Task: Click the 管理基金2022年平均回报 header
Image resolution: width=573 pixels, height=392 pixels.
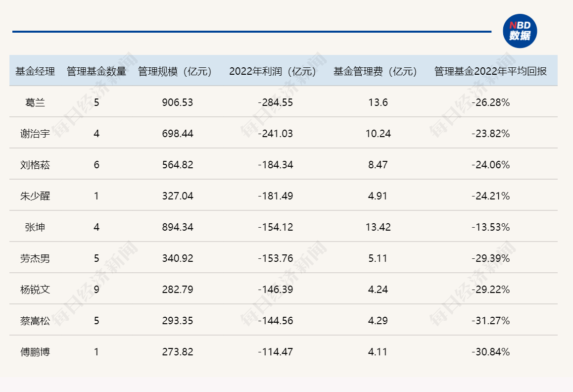Action: click(490, 71)
